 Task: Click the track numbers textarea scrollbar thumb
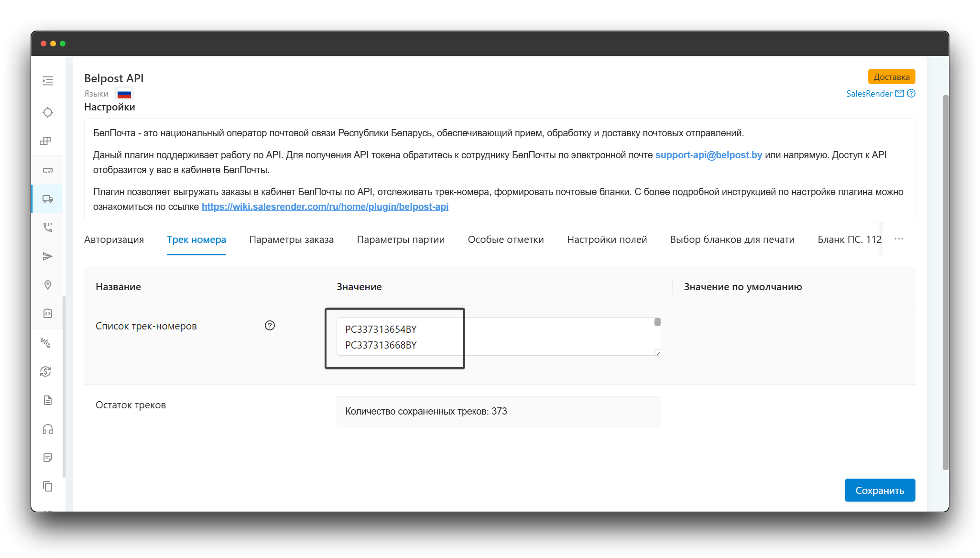point(657,322)
